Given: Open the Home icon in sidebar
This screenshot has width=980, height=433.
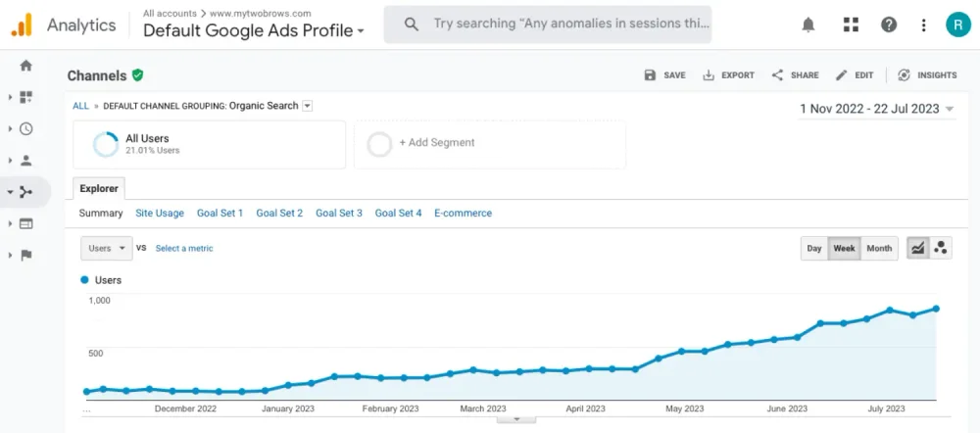Looking at the screenshot, I should pyautogui.click(x=25, y=66).
